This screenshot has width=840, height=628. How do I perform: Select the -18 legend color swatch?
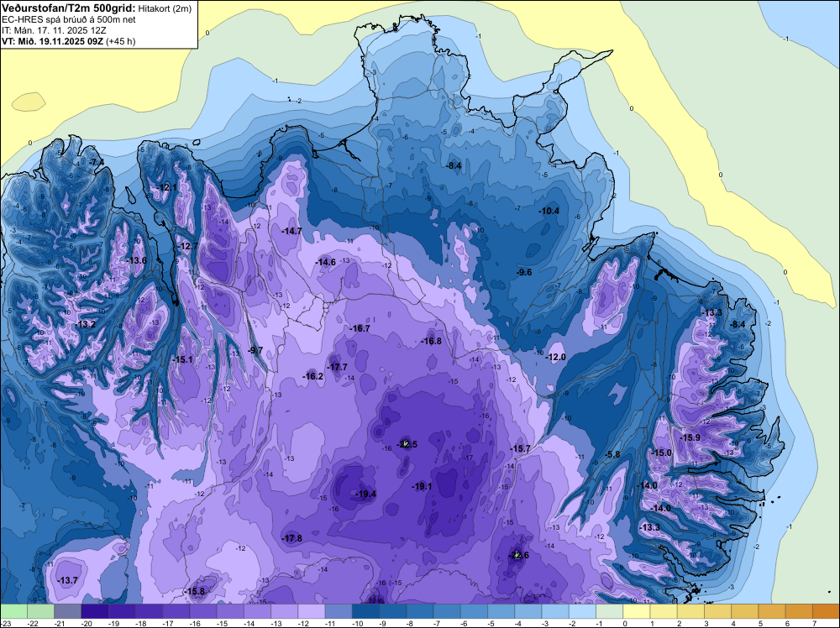(149, 611)
